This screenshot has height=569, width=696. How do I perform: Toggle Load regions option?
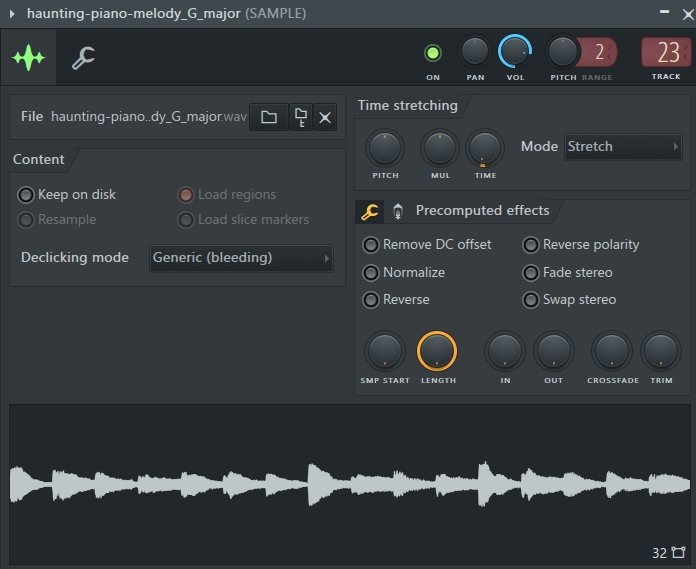[x=227, y=194]
